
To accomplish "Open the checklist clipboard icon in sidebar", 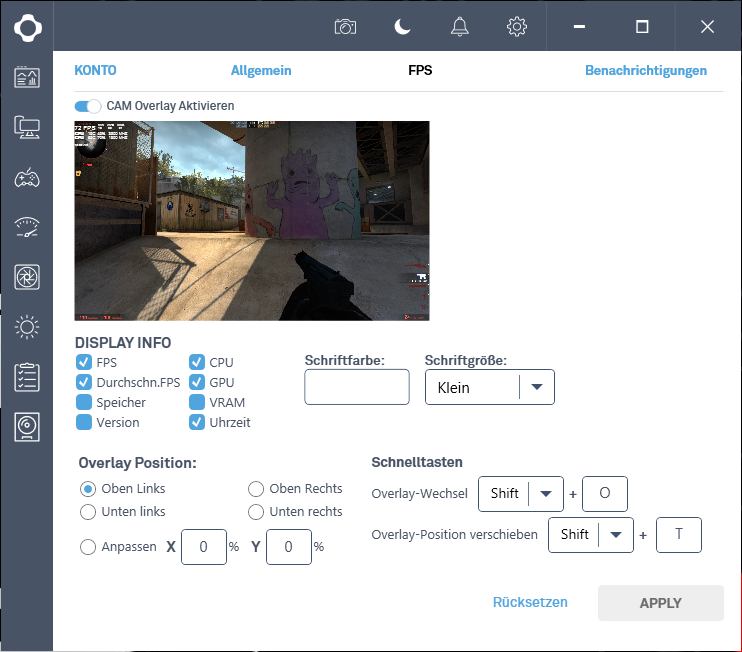I will pyautogui.click(x=27, y=377).
